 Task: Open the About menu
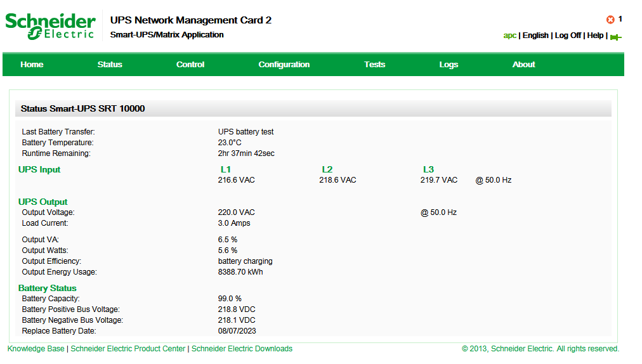(x=524, y=64)
